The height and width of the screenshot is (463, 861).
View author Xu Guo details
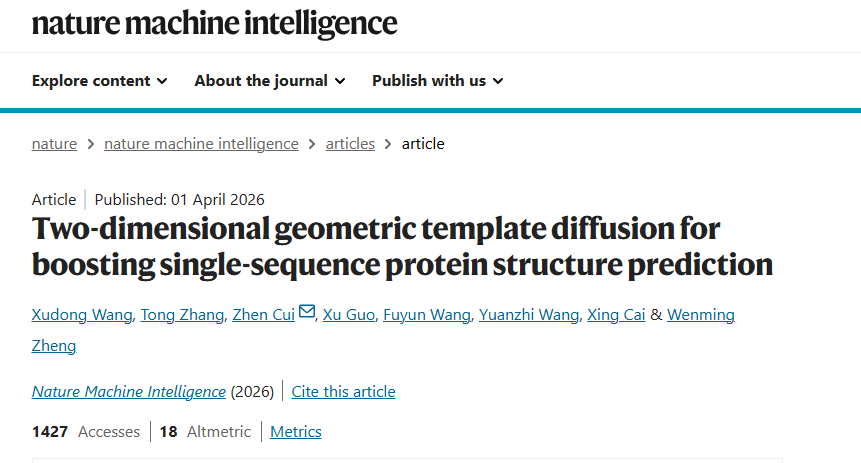(349, 315)
